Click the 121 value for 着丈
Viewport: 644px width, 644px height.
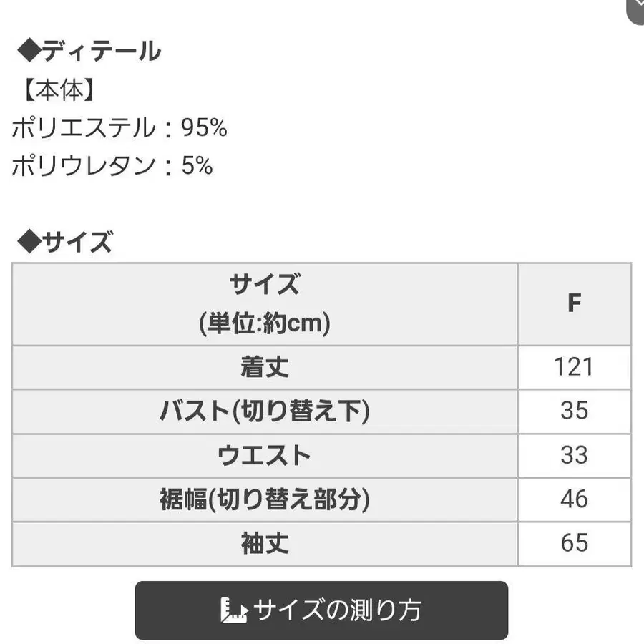tap(574, 367)
